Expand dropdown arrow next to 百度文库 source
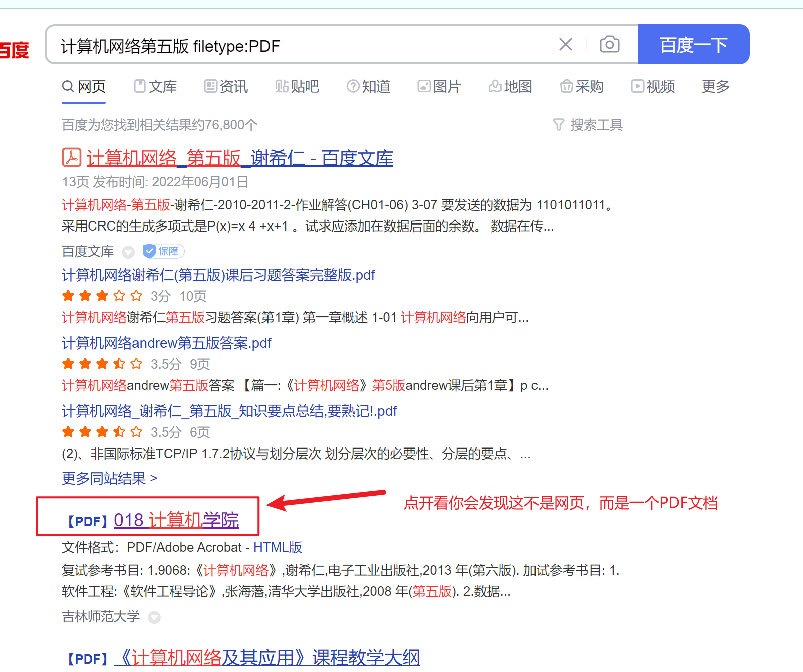This screenshot has width=803, height=672. coord(129,252)
